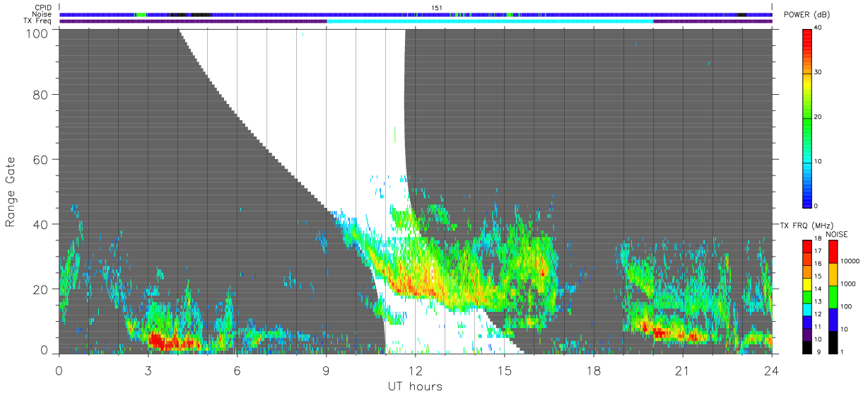Click the cyan segment of TX Freq strip
Viewport: 868px width, 401px height.
coord(490,21)
